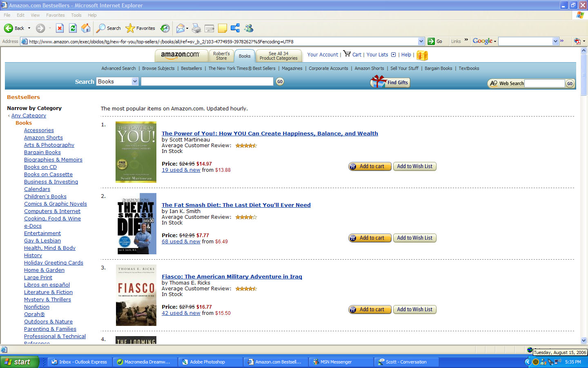Screen dimensions: 588x368
Task: Open the Favorites menu in the menu bar
Action: 56,15
